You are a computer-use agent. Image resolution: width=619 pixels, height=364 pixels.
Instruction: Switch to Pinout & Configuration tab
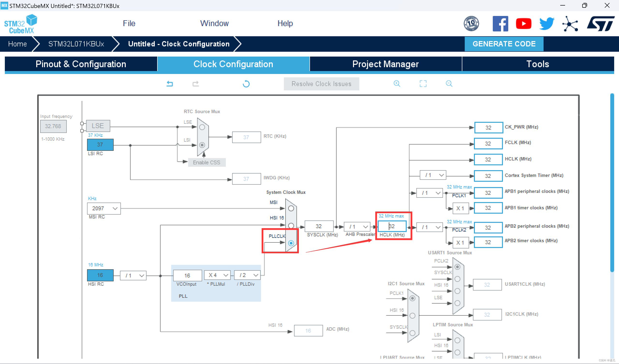tap(81, 64)
